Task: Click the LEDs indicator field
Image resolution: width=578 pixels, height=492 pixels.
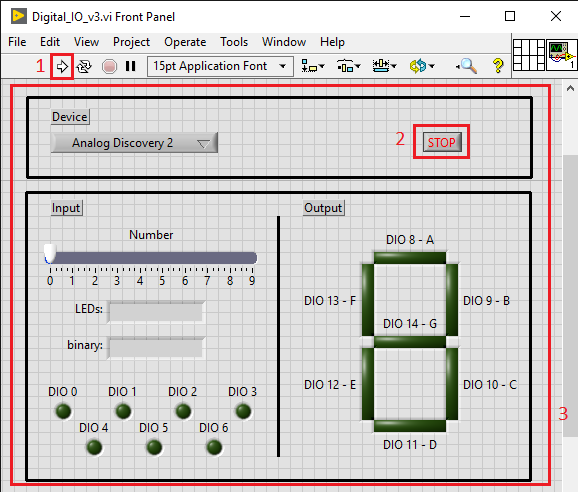Action: (x=156, y=312)
